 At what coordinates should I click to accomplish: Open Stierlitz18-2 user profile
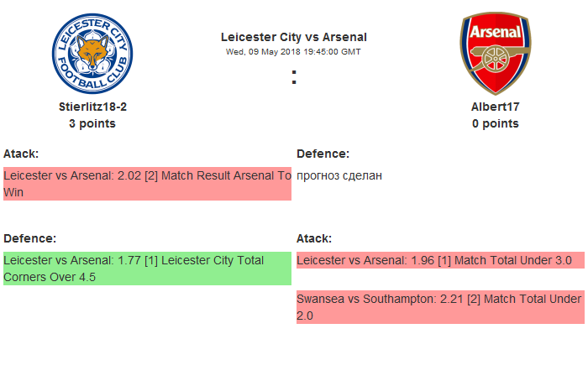[92, 107]
